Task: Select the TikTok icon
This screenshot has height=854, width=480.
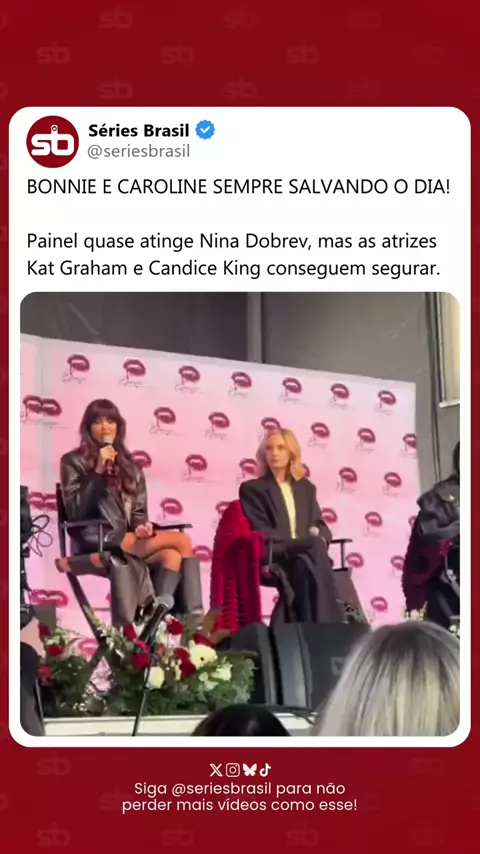Action: pos(265,770)
